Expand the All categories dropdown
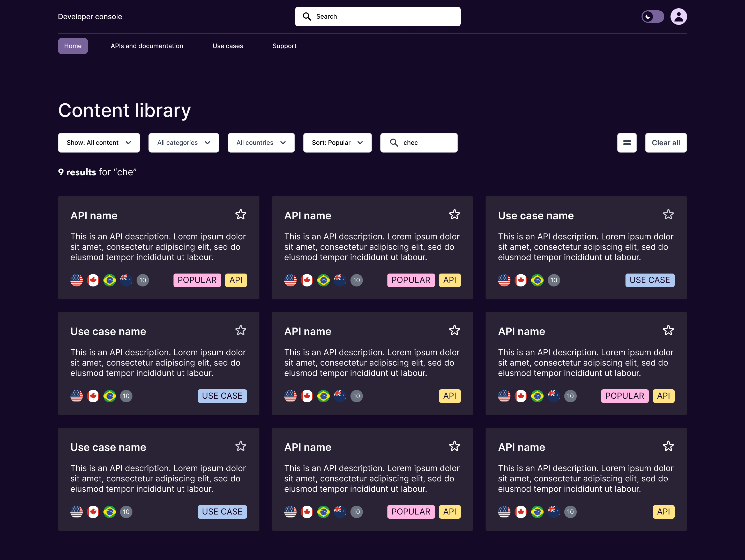745x560 pixels. point(184,143)
